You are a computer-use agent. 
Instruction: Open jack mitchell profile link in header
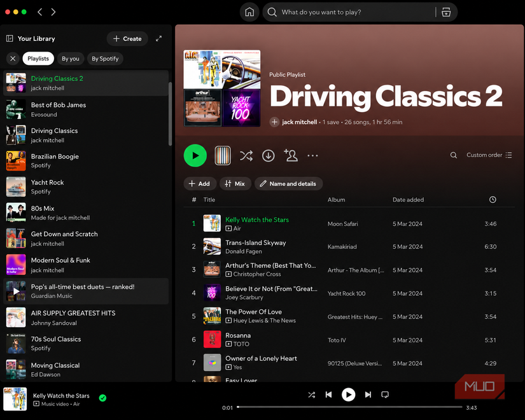click(x=299, y=122)
